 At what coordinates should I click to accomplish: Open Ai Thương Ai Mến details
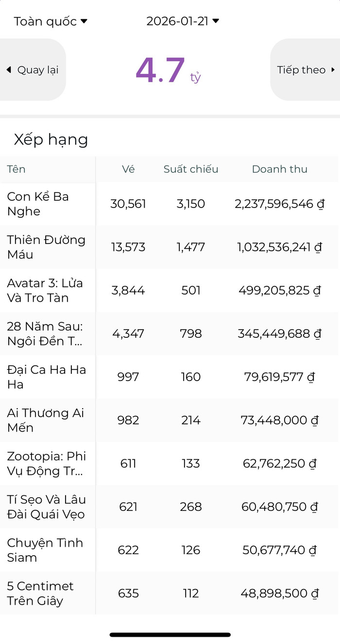(45, 420)
